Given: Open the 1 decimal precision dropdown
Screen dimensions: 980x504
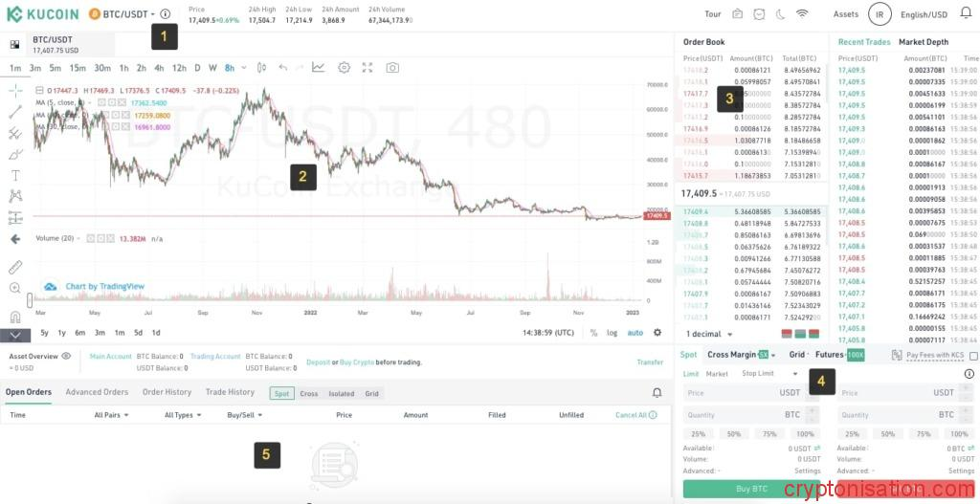Looking at the screenshot, I should pos(710,334).
